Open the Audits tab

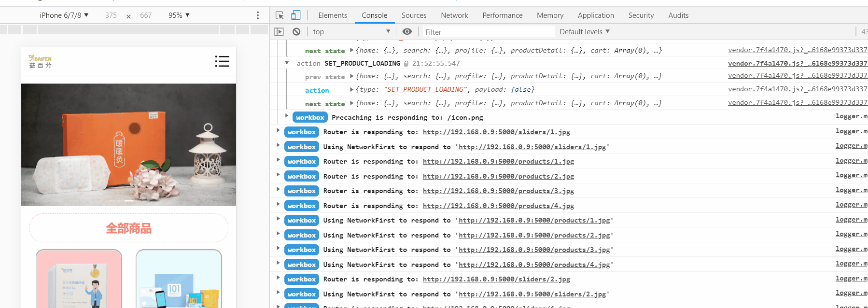(678, 15)
